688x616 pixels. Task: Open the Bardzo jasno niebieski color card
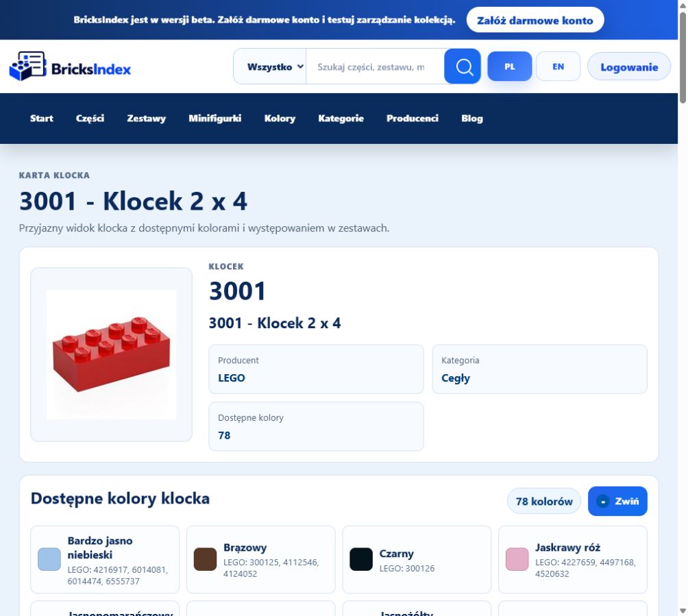pos(105,559)
